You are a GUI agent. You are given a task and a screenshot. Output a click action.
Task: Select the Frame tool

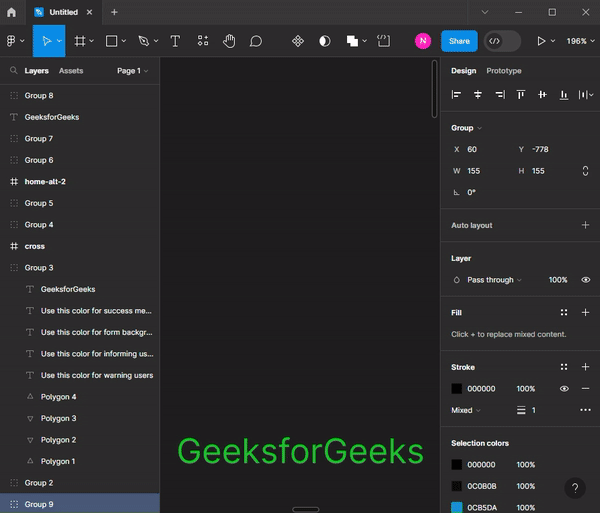pos(80,41)
